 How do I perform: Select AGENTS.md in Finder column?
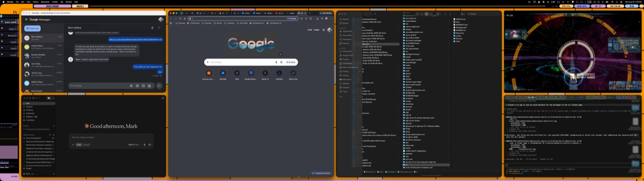[x=460, y=19]
